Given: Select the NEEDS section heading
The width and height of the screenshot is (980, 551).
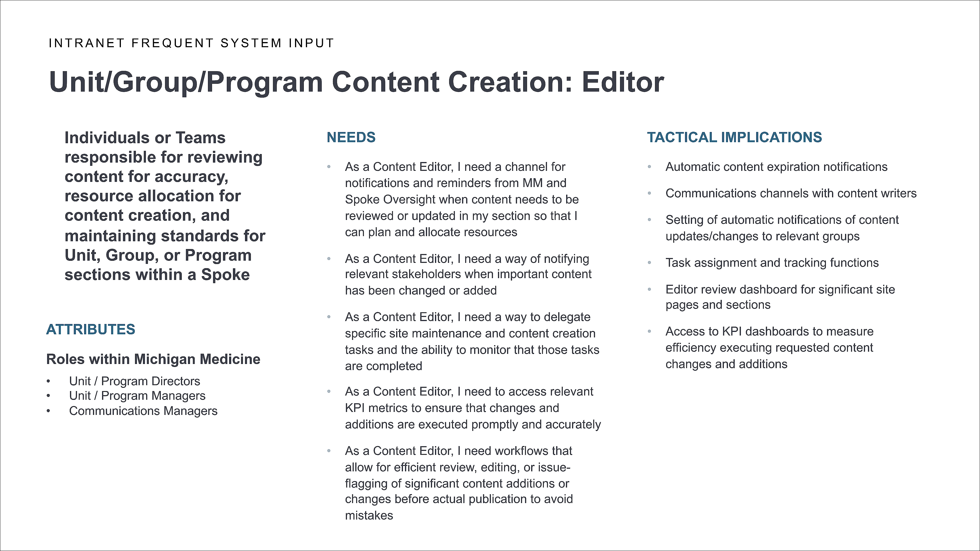Looking at the screenshot, I should click(351, 137).
